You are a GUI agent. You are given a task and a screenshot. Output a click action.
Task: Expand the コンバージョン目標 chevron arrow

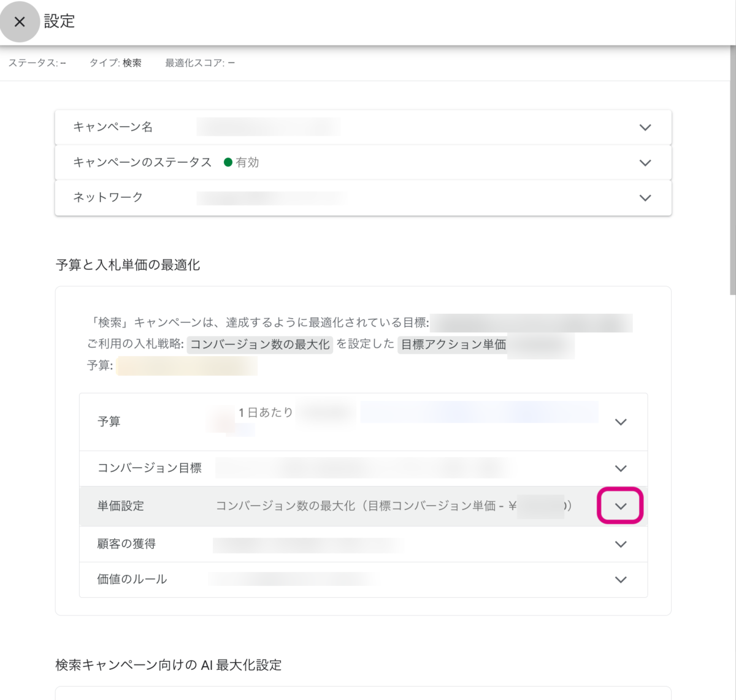pyautogui.click(x=621, y=469)
